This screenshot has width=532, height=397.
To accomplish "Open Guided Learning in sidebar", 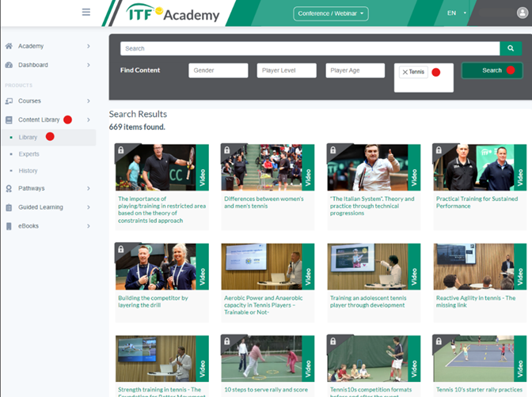I will click(40, 207).
